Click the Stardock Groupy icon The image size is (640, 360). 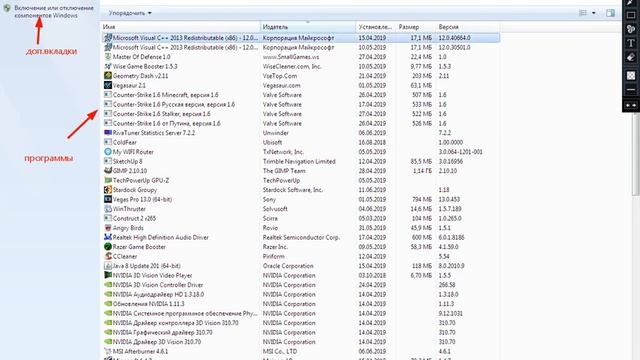click(108, 190)
